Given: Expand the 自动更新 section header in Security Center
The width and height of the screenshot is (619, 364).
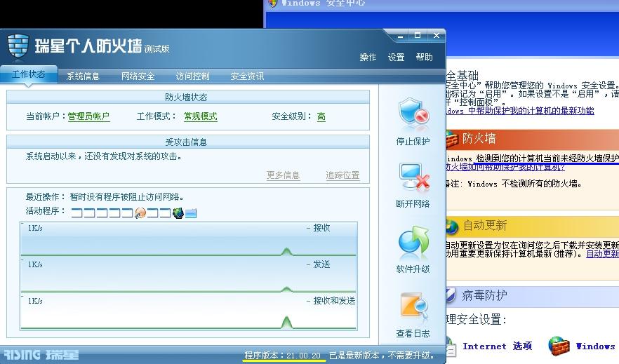Looking at the screenshot, I should point(533,226).
